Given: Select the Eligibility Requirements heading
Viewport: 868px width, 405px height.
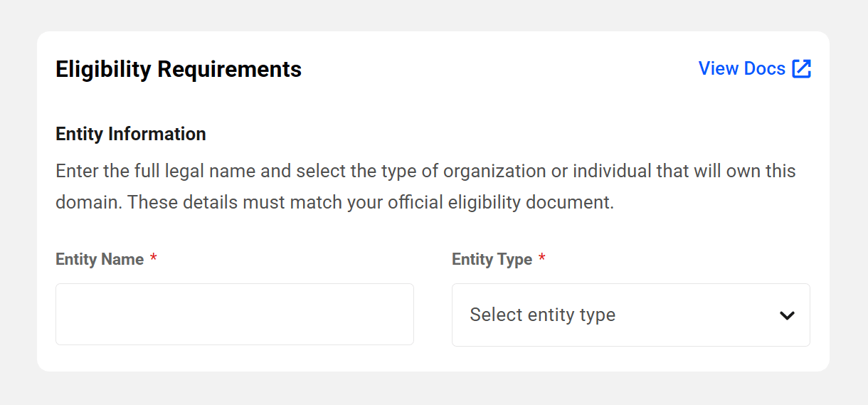Looking at the screenshot, I should pos(179,70).
